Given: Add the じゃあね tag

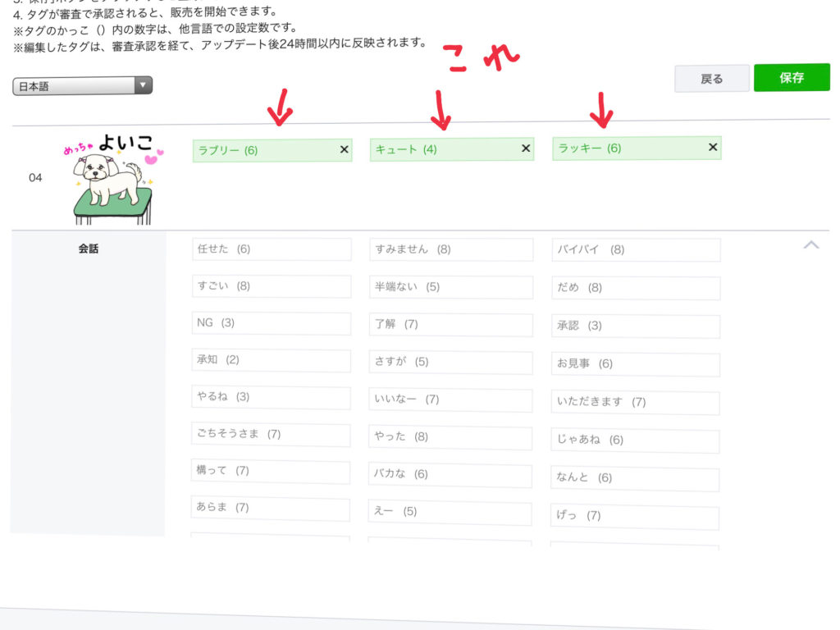Looking at the screenshot, I should coord(636,441).
